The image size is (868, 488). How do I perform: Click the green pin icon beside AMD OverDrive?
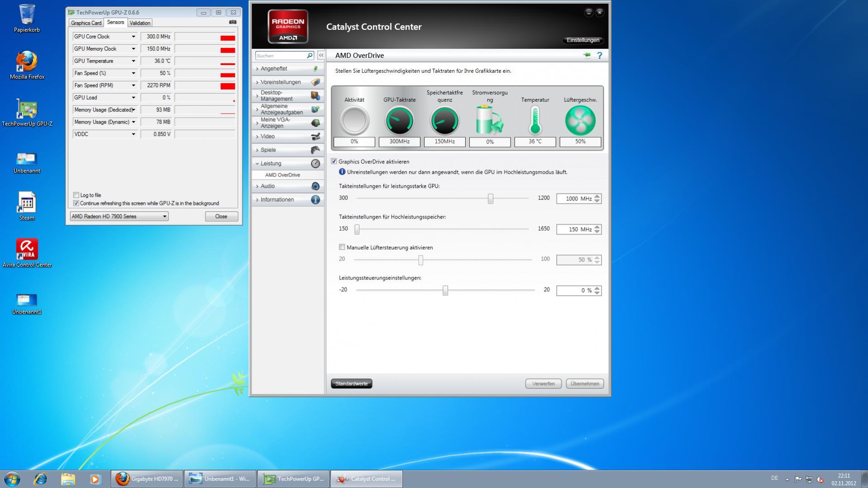587,55
